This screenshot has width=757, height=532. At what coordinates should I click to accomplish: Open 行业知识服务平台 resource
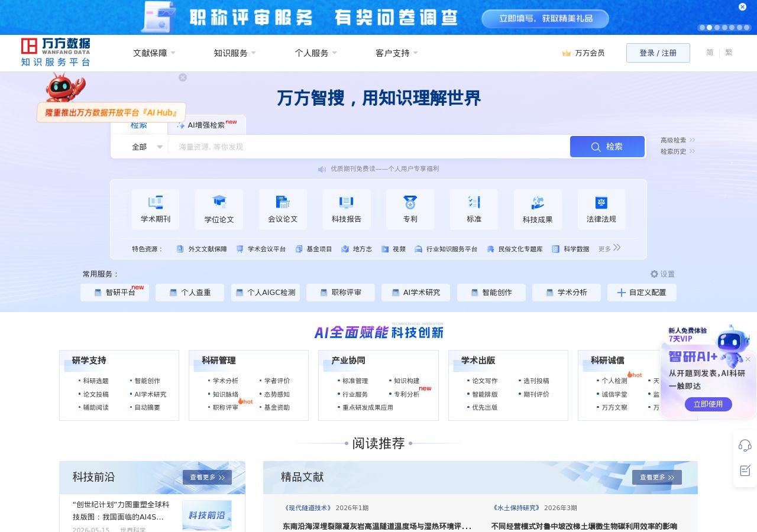coord(446,249)
